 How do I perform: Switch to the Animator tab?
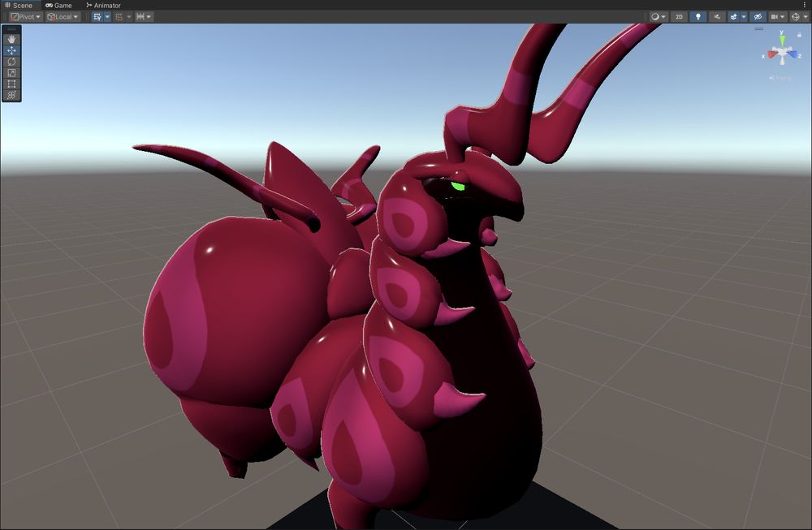coord(103,5)
